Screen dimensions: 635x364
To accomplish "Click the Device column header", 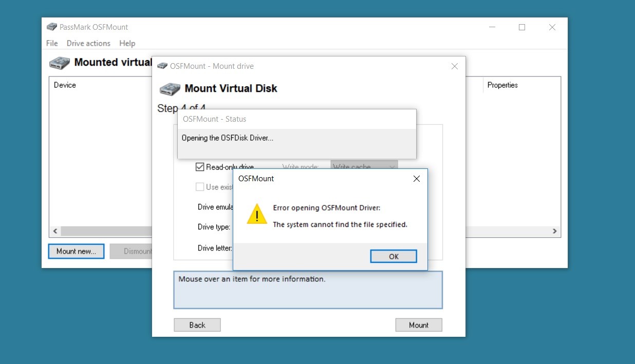I will [x=65, y=85].
